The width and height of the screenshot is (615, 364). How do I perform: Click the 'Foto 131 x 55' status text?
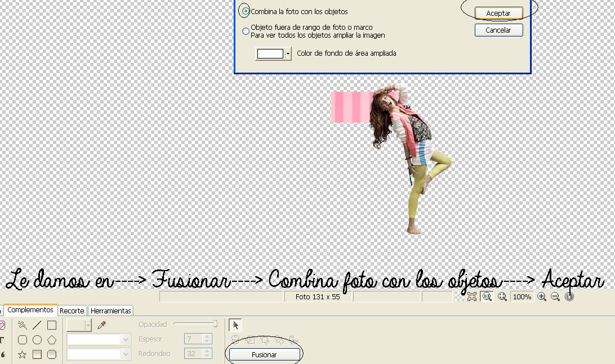pyautogui.click(x=318, y=296)
